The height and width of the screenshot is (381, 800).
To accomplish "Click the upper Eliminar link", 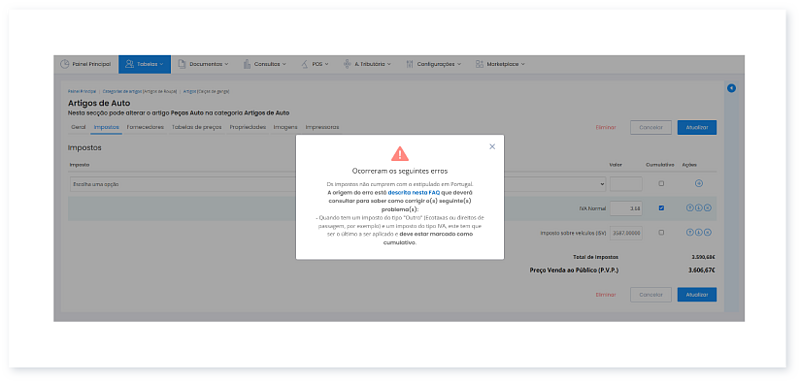I will 606,128.
